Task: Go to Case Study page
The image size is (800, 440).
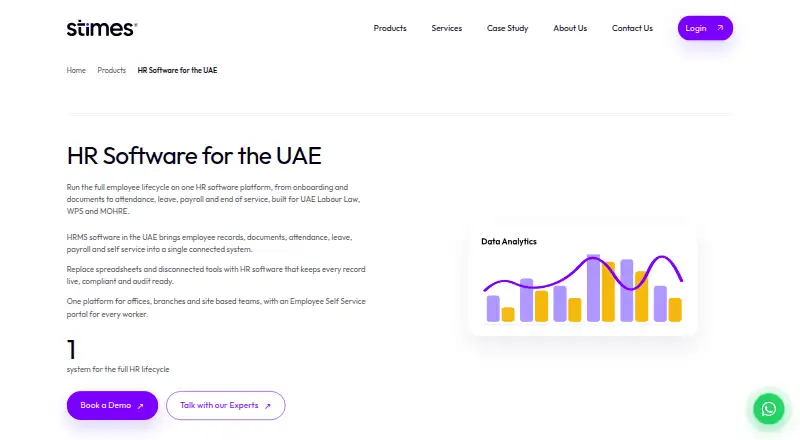Action: pyautogui.click(x=507, y=28)
